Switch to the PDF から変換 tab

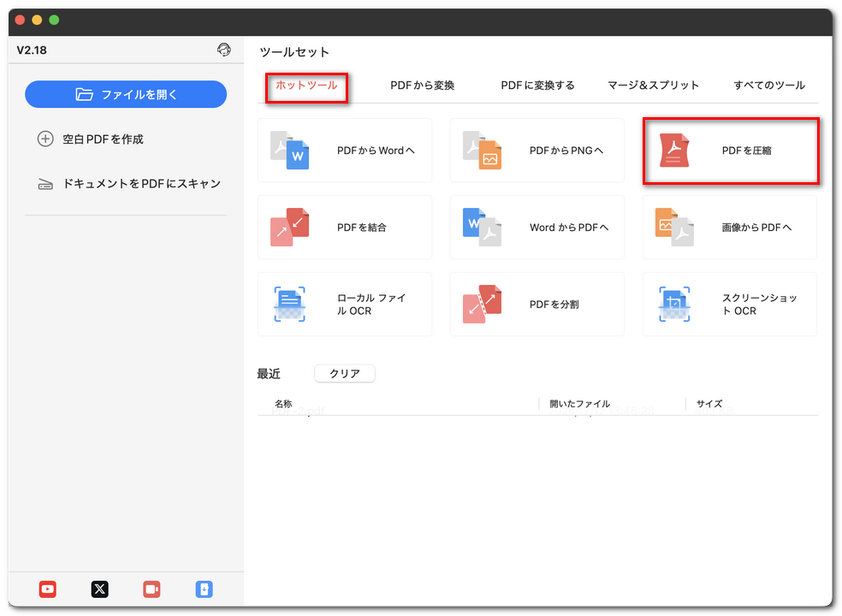(423, 86)
